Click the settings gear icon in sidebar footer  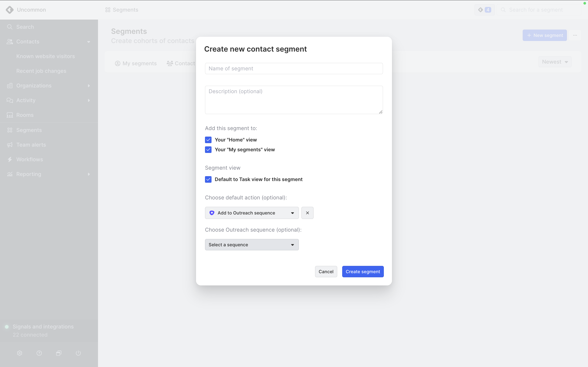(20, 353)
